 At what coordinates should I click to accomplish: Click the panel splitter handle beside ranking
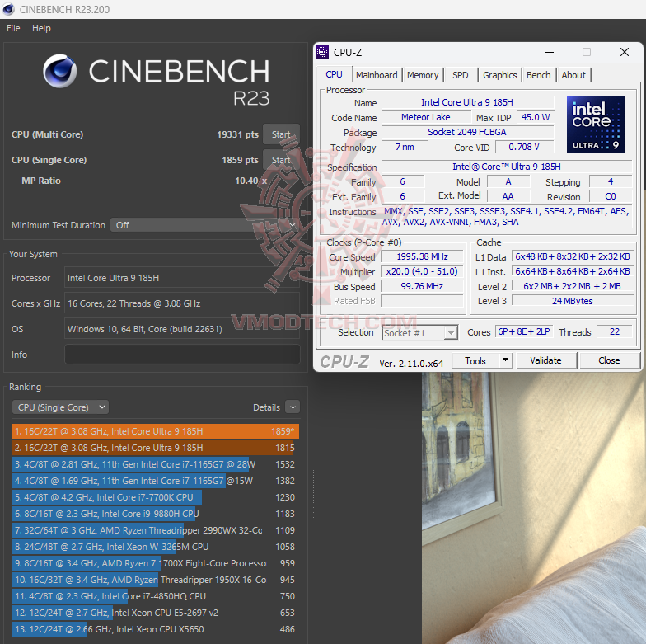(315, 494)
